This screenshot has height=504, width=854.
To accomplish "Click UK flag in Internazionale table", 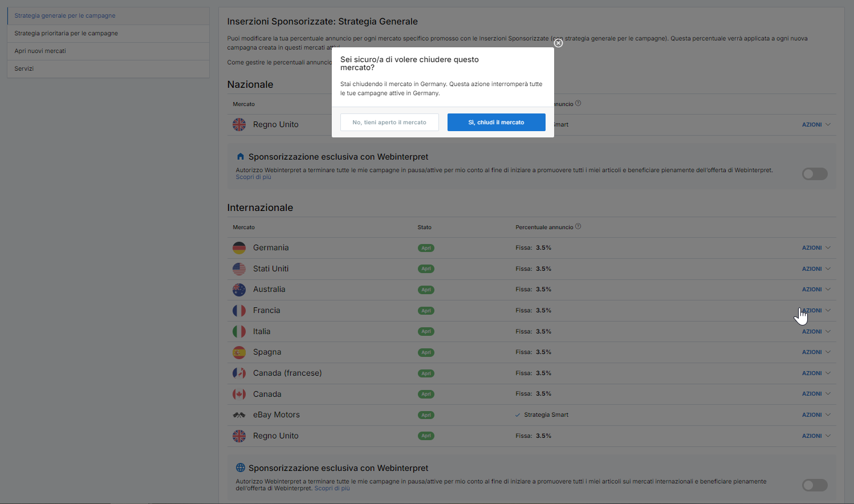I will click(239, 436).
